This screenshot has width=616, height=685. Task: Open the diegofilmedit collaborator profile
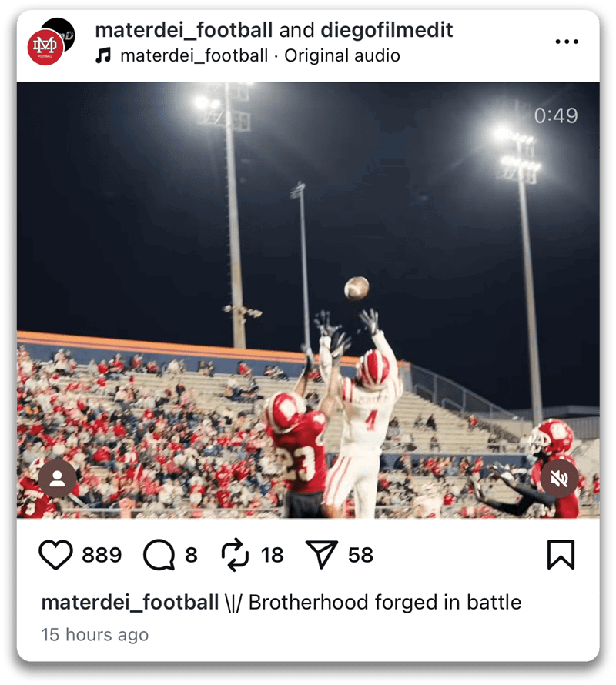point(387,30)
